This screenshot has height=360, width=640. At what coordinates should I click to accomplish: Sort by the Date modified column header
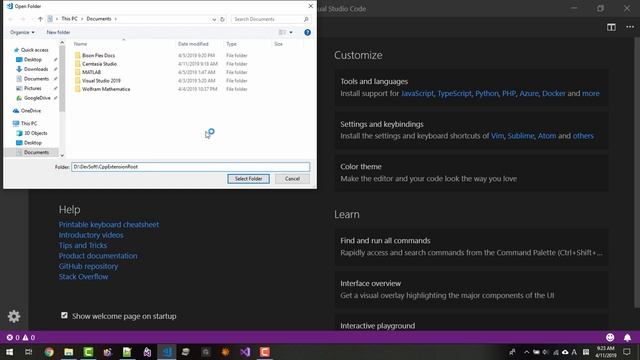pyautogui.click(x=193, y=44)
